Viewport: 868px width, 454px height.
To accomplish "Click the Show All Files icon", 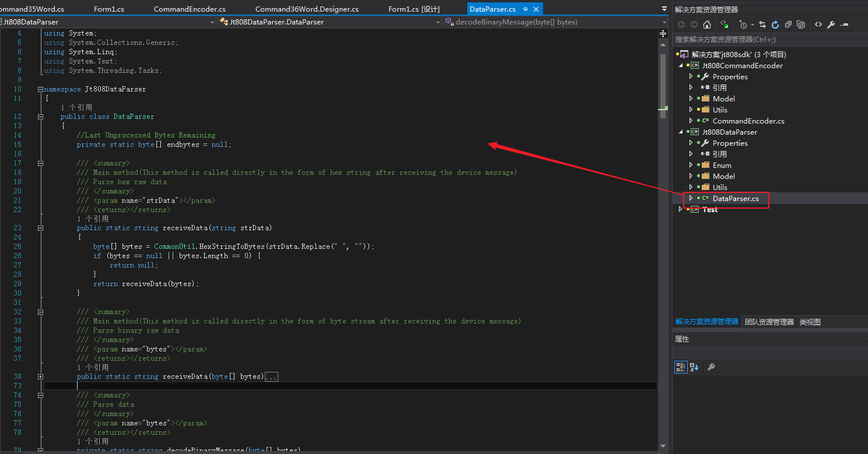I will tap(801, 24).
